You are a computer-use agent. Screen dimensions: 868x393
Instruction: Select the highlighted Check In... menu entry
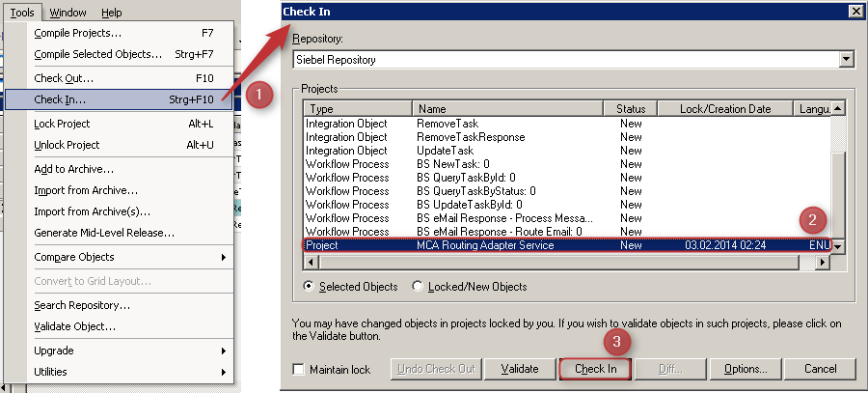pyautogui.click(x=117, y=99)
